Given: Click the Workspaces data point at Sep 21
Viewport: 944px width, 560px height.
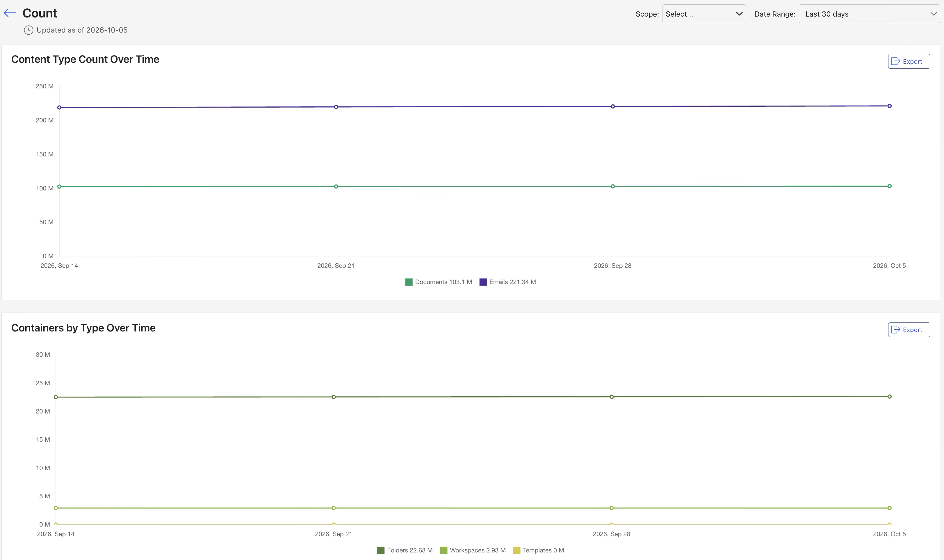Looking at the screenshot, I should (x=334, y=508).
